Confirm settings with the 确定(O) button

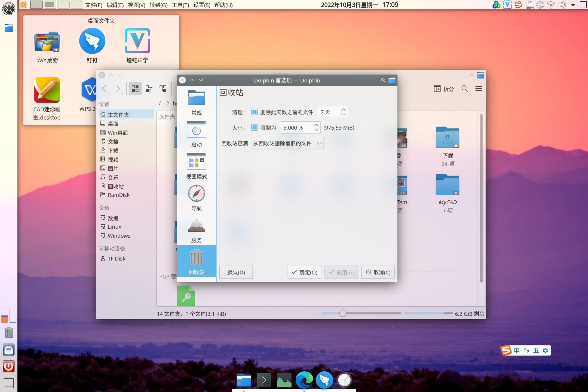click(x=304, y=272)
